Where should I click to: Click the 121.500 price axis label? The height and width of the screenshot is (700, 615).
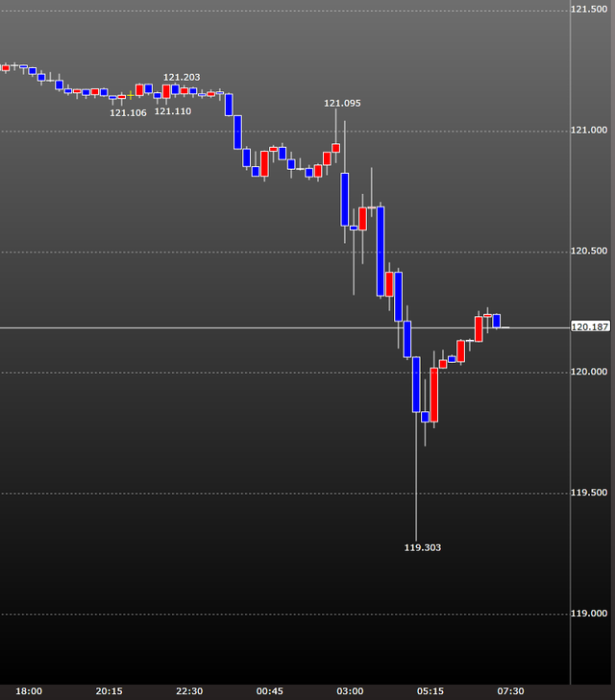pos(589,10)
